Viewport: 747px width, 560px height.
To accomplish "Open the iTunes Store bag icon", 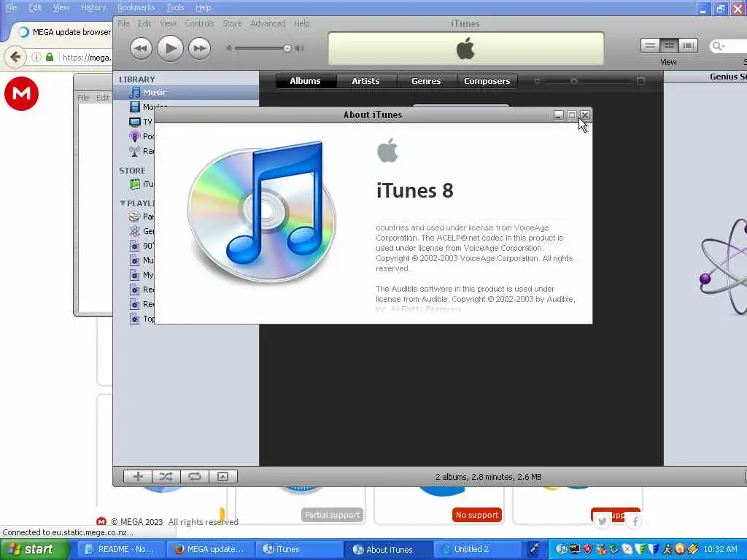I will pyautogui.click(x=135, y=184).
